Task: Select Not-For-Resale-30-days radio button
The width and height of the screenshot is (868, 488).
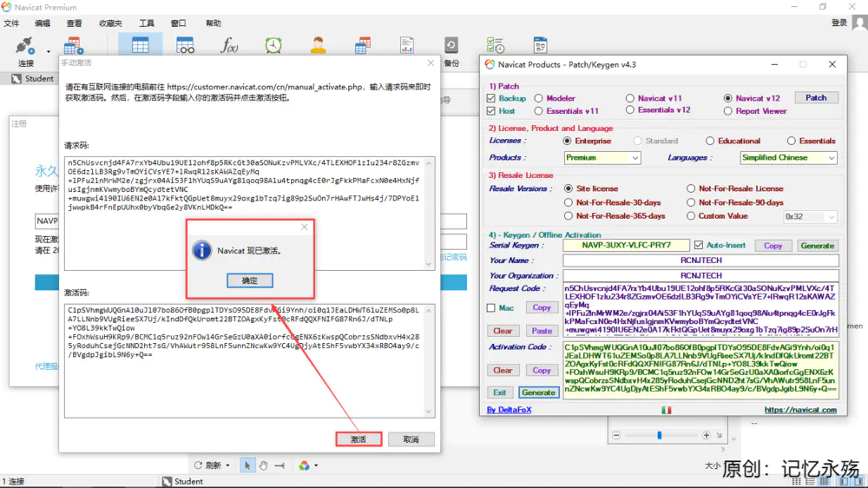Action: tap(568, 202)
